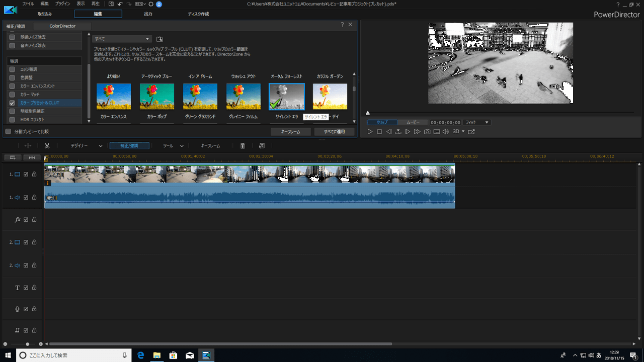
Task: Enable the 映像ノイズ除去 checkbox
Action: click(12, 37)
